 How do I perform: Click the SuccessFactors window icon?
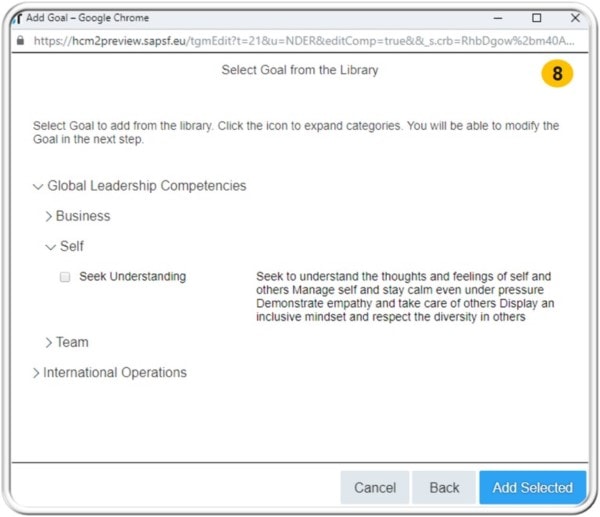coord(17,18)
